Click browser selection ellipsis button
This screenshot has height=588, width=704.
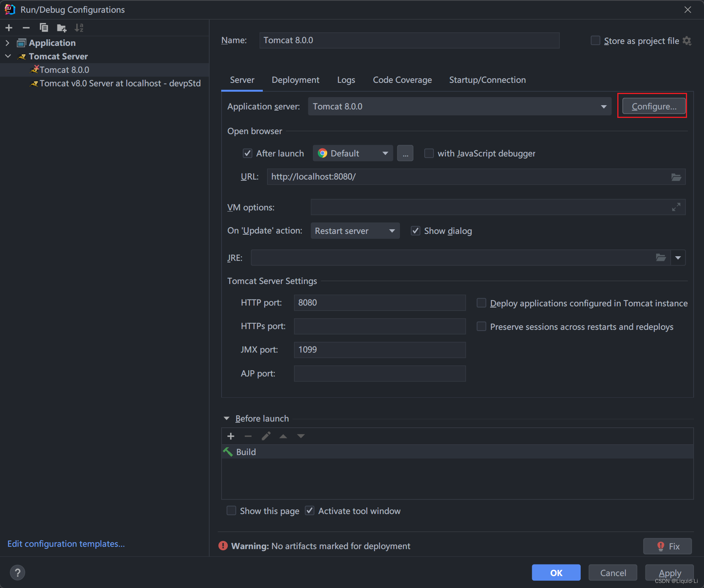pyautogui.click(x=405, y=153)
